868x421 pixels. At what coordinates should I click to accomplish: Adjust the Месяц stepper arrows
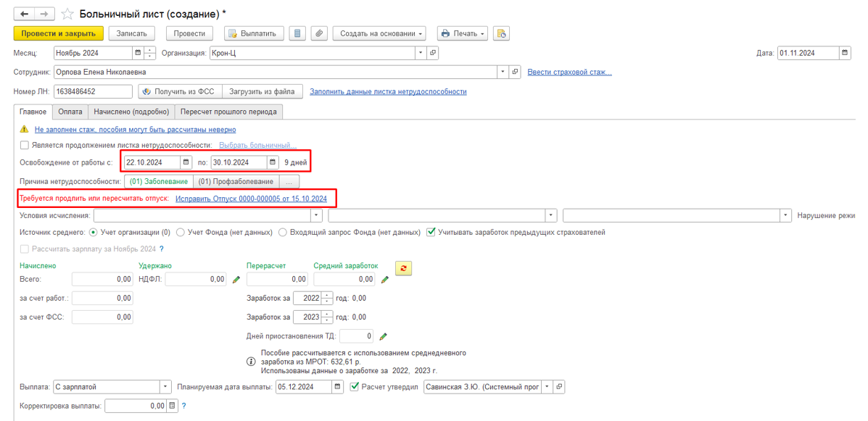click(149, 53)
